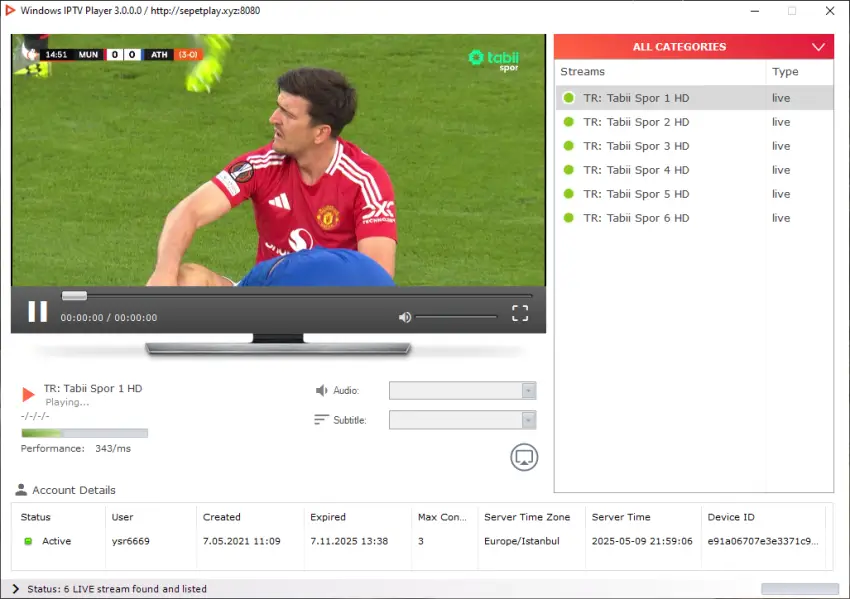Expand the status bar chevron arrow

point(15,589)
